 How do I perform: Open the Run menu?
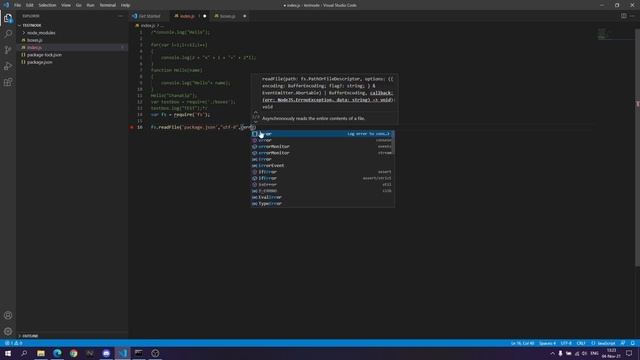(91, 5)
